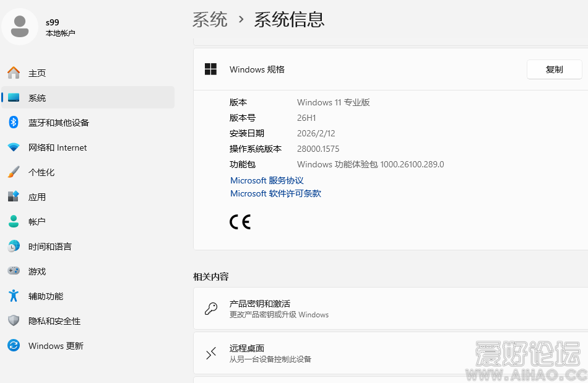Click 更改产品密钥或升级 Windows description
The width and height of the screenshot is (588, 383).
click(x=279, y=315)
